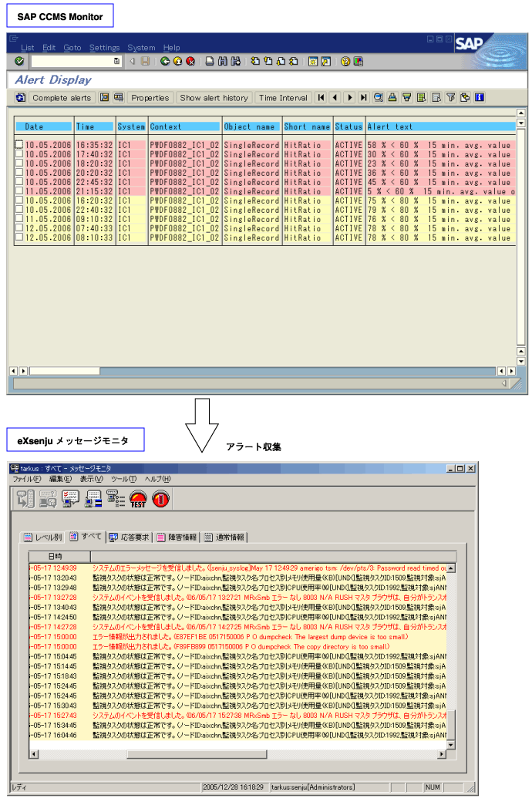Open the ツール(T) menu in eXsenju
532x802 pixels.
(124, 479)
